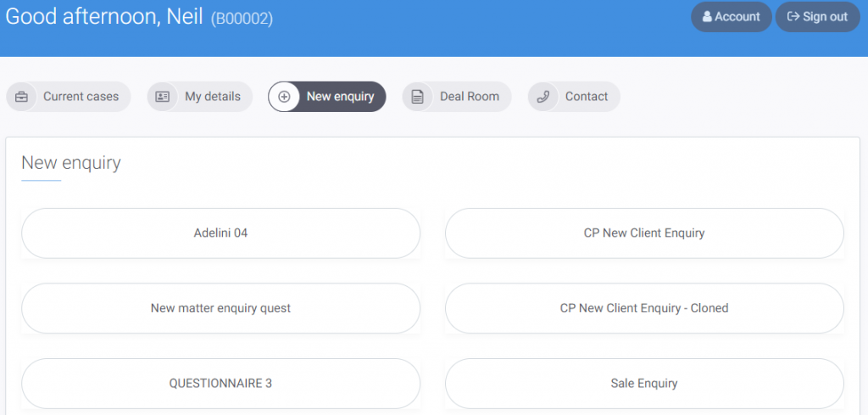The height and width of the screenshot is (415, 868).
Task: Click the user icon in the Account button
Action: coord(707,17)
